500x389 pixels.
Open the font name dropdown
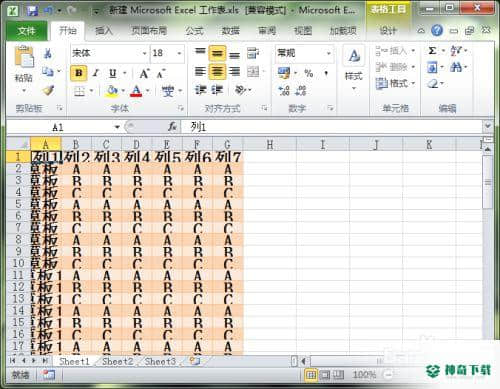pos(144,53)
